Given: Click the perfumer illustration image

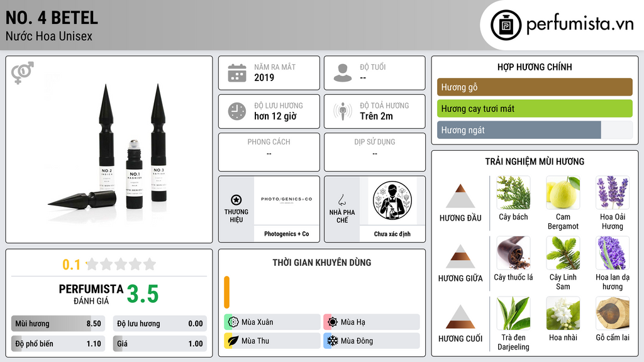Looking at the screenshot, I should click(x=392, y=200).
